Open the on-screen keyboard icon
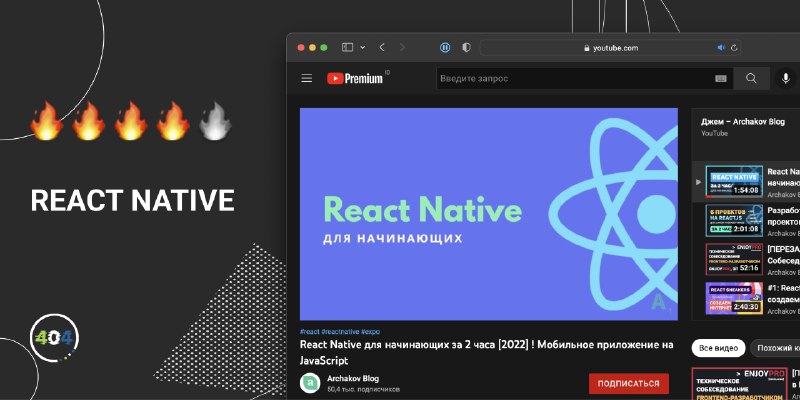Viewport: 800px width, 400px height. click(721, 79)
